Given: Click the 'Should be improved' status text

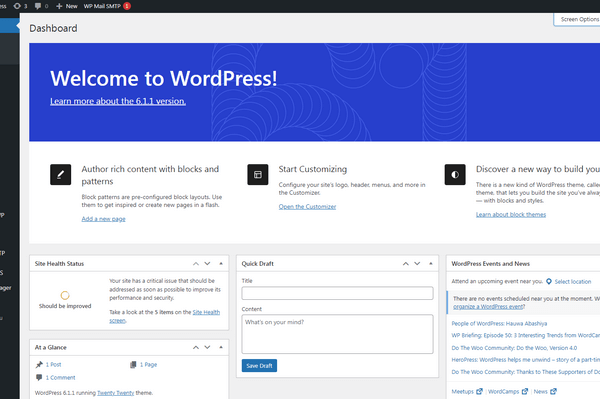Looking at the screenshot, I should [65, 306].
